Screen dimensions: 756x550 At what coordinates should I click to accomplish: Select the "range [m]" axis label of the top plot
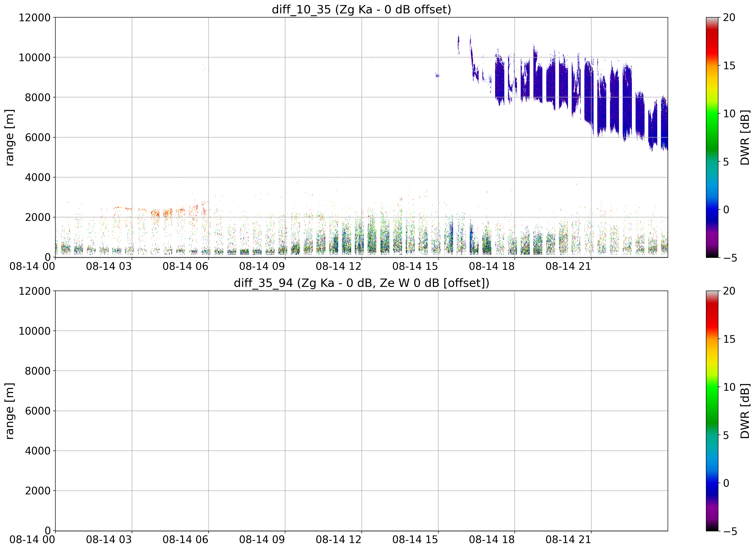9,137
